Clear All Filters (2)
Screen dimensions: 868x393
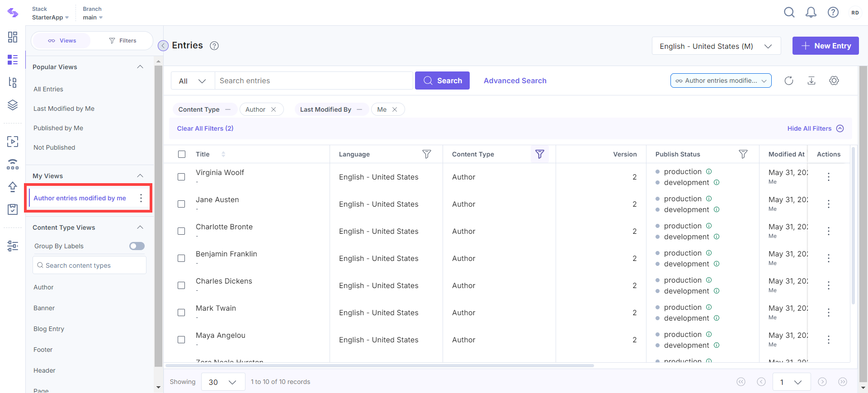(x=205, y=128)
